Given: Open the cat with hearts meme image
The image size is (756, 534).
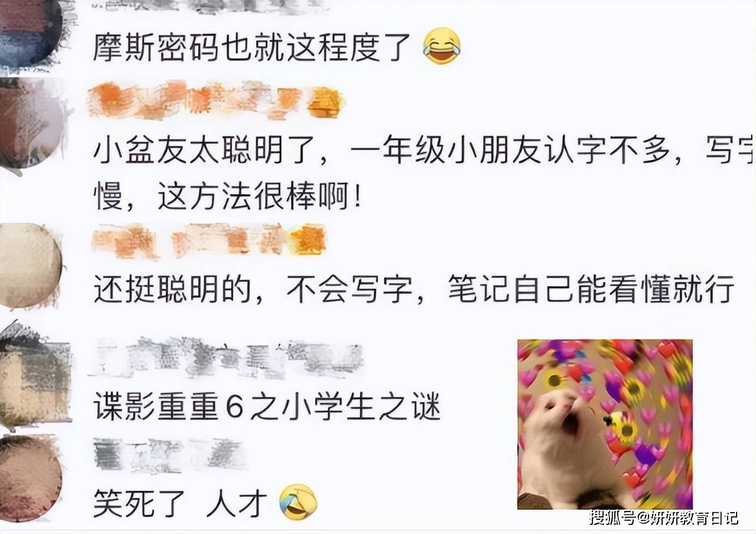Looking at the screenshot, I should pos(605,424).
